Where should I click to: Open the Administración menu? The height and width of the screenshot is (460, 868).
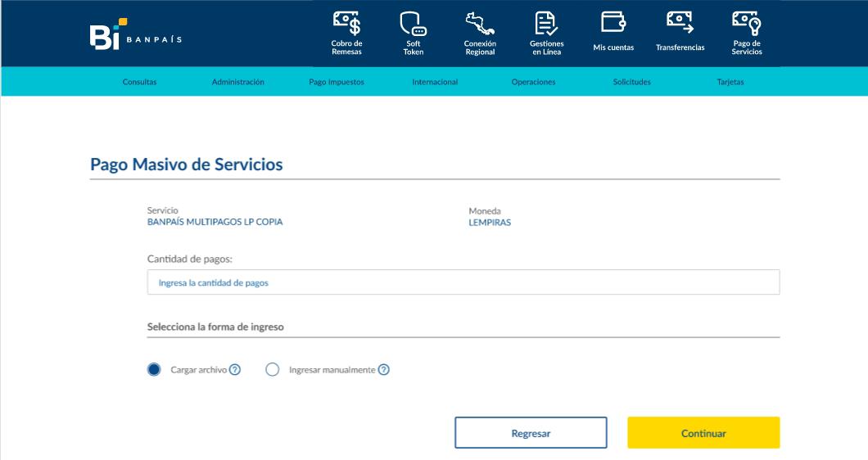coord(238,82)
